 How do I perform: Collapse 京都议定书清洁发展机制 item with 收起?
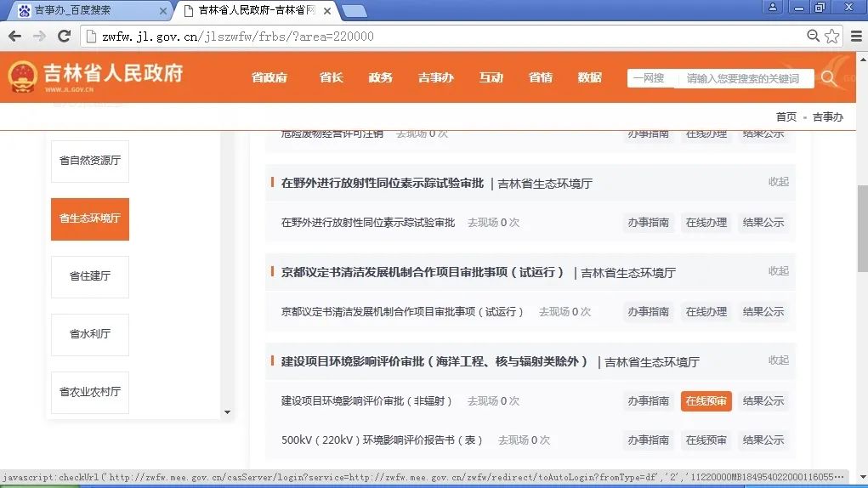click(778, 271)
